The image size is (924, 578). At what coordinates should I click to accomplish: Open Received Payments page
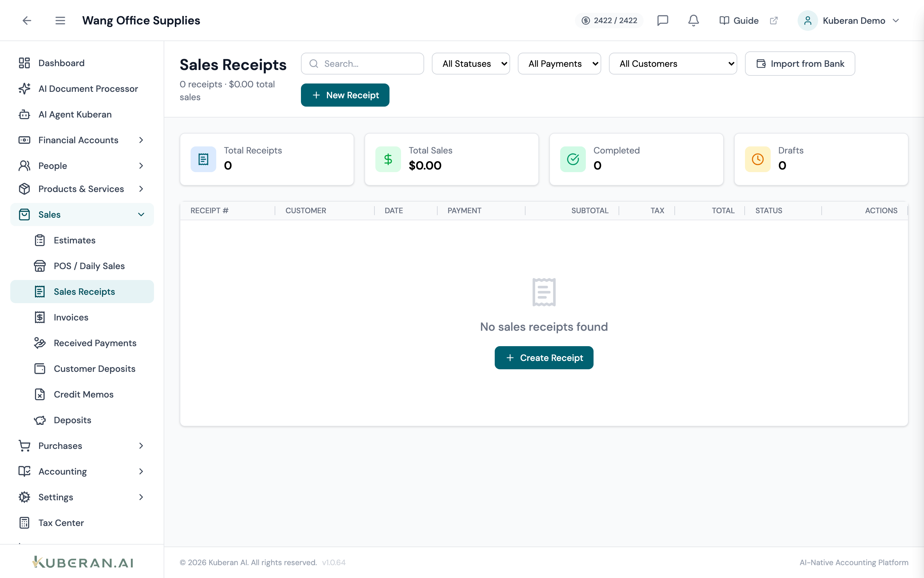tap(82, 343)
